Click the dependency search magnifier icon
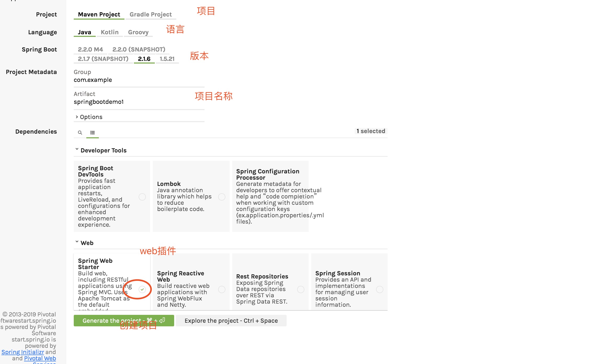Screen dimensions: 602x364 [x=80, y=133]
